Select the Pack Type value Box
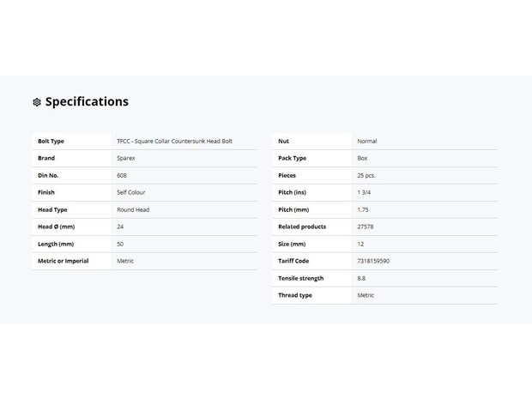The height and width of the screenshot is (399, 532). click(362, 158)
